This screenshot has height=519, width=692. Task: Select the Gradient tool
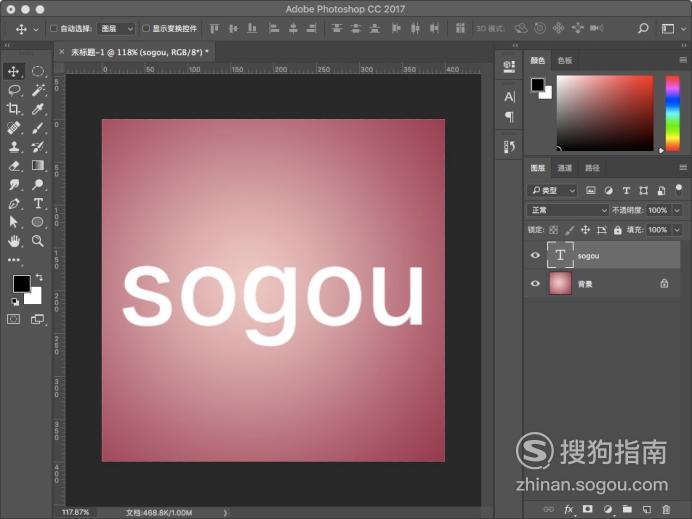pyautogui.click(x=38, y=165)
